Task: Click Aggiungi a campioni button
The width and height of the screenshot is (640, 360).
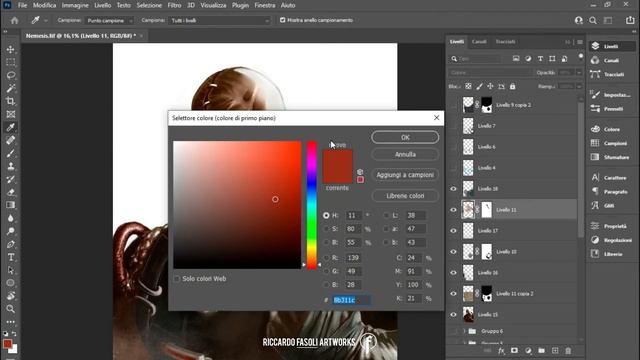Action: pyautogui.click(x=405, y=175)
